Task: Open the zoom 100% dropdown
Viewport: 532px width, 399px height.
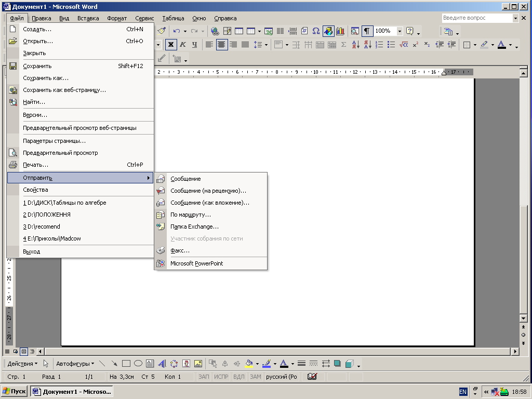Action: tap(400, 31)
